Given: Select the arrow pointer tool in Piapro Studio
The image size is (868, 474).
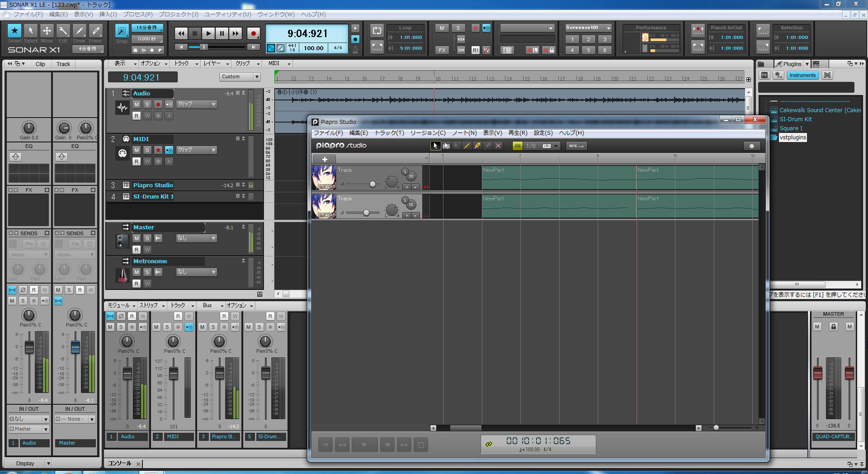Looking at the screenshot, I should [x=435, y=146].
